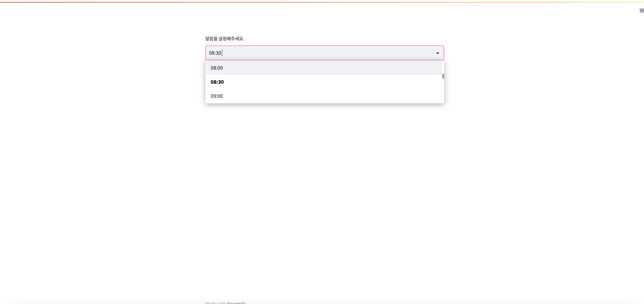
Task: Choose the bold 08:30 option
Action: click(x=217, y=82)
